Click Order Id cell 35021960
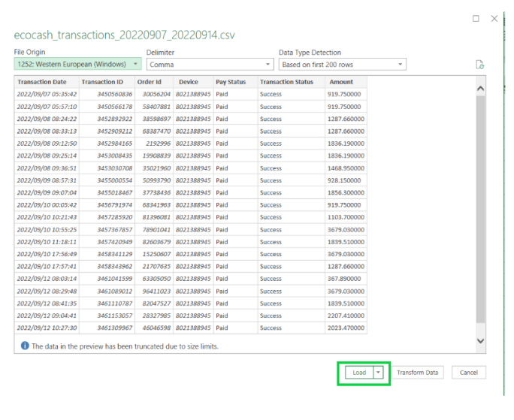This screenshot has height=420, width=514. tap(154, 168)
